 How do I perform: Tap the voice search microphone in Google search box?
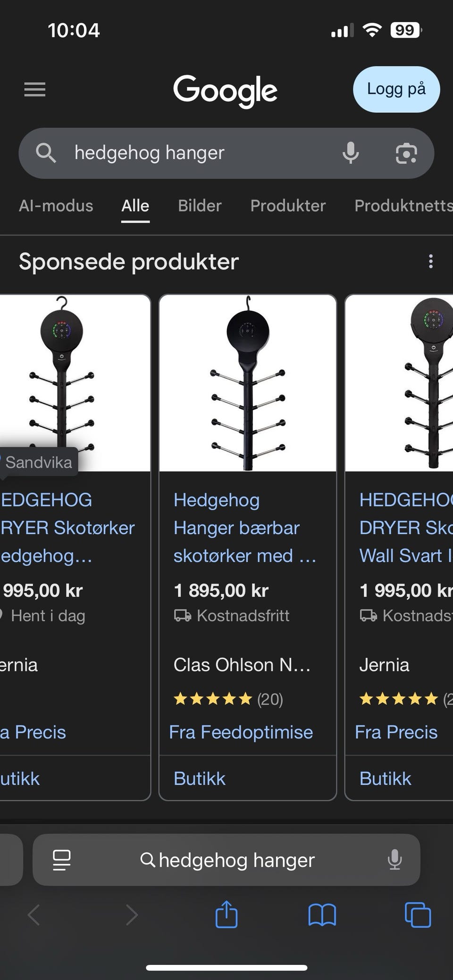pos(350,153)
